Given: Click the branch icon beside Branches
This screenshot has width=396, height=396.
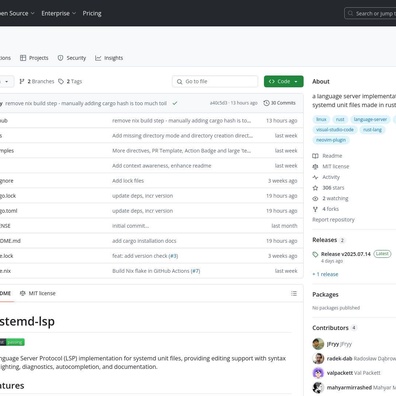Looking at the screenshot, I should click(x=22, y=81).
